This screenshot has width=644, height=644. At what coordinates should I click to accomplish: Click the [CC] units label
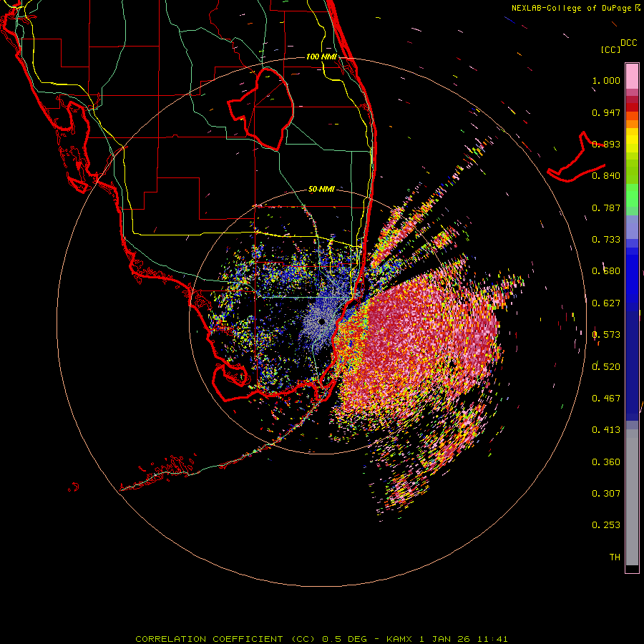click(610, 49)
